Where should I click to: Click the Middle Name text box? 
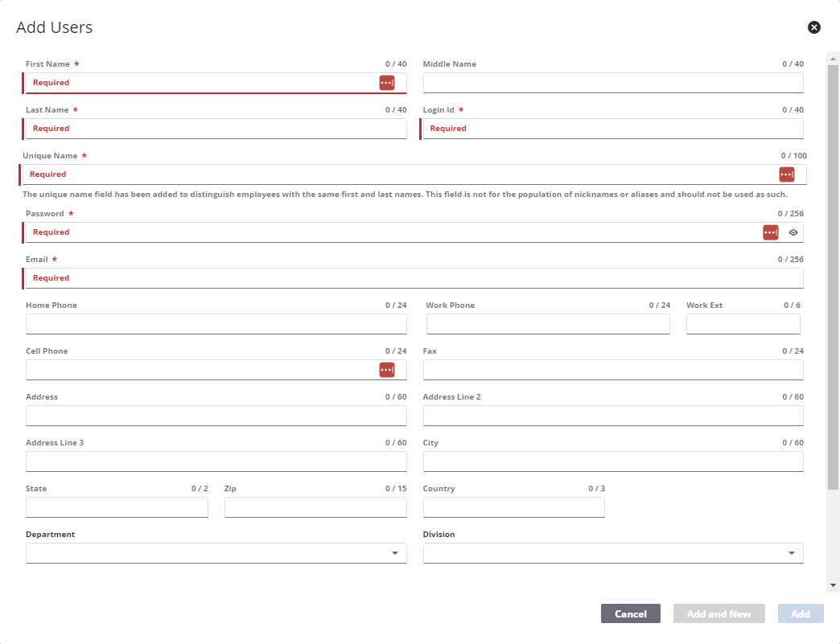click(x=612, y=83)
